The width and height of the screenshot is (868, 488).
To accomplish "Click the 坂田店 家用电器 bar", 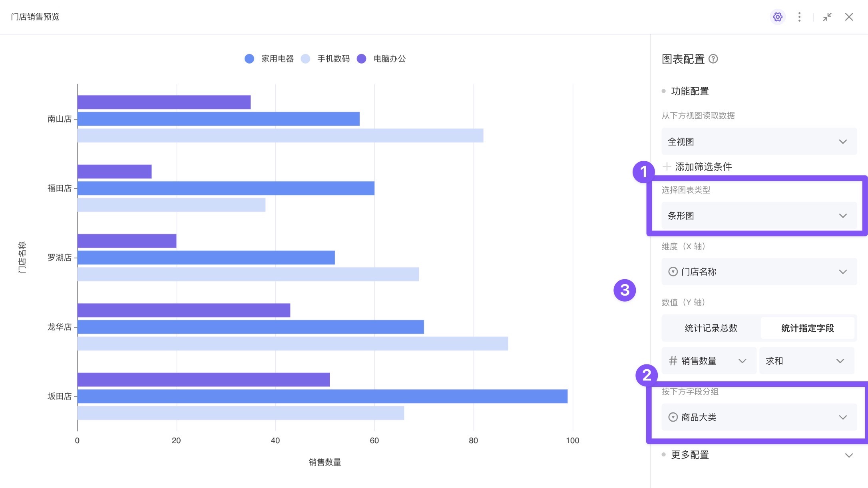I will click(322, 396).
